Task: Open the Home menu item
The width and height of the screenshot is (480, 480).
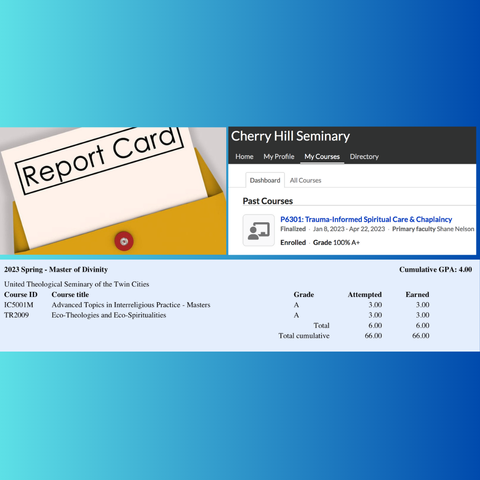Action: pyautogui.click(x=244, y=156)
